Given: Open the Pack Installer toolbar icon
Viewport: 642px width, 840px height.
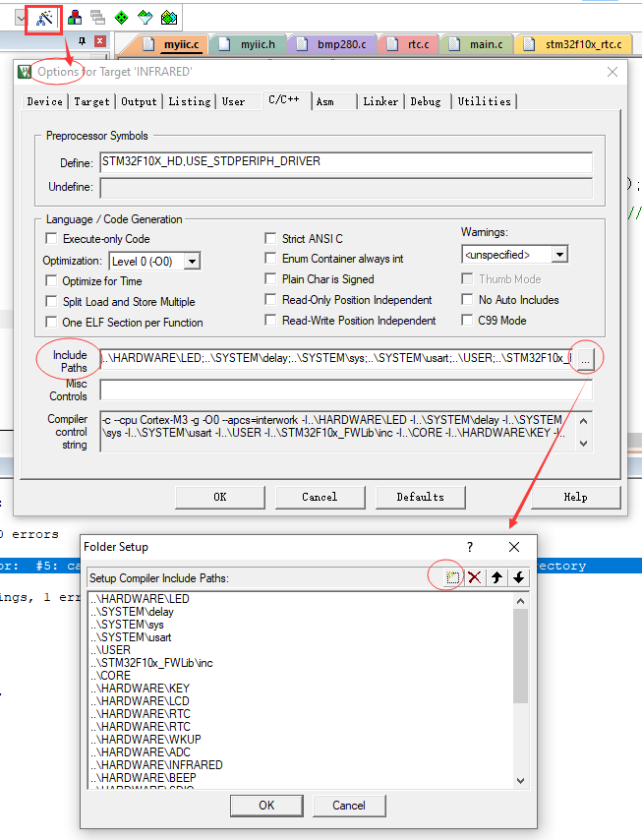Looking at the screenshot, I should tap(169, 18).
